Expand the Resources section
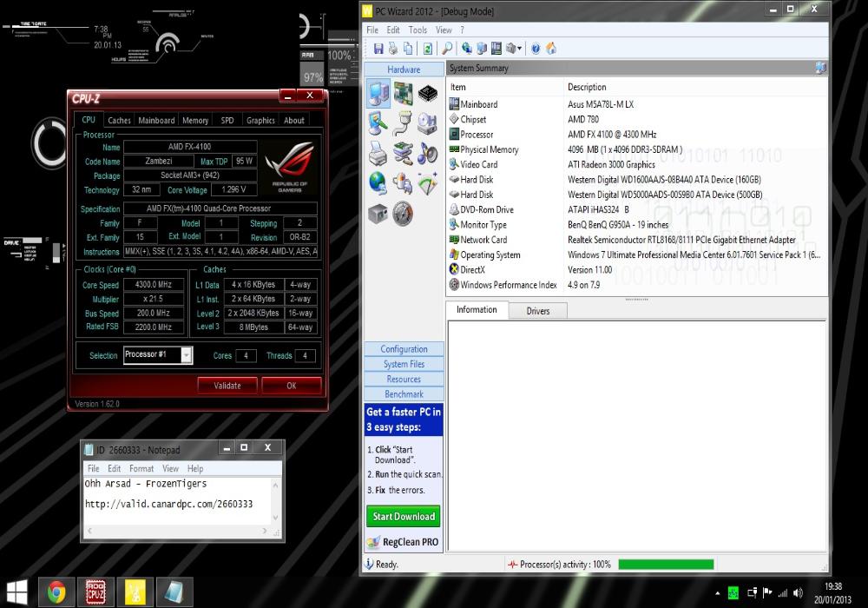 tap(404, 379)
